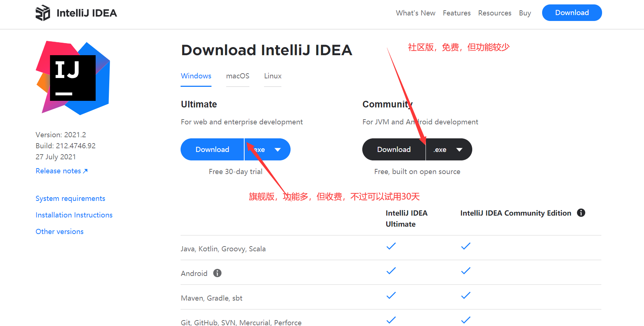Click the IntelliJ IDEA brand name text
This screenshot has width=644, height=326.
(87, 13)
